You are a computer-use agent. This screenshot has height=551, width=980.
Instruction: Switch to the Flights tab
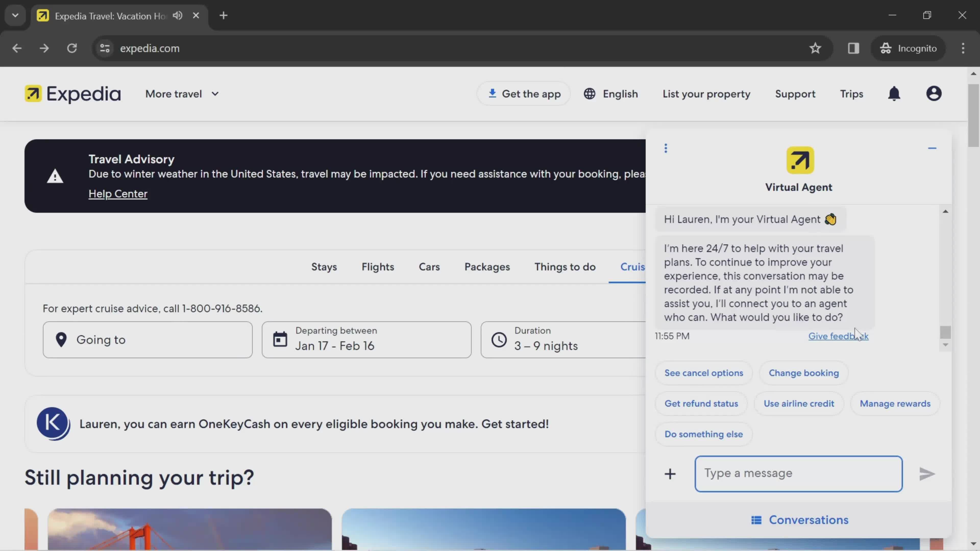coord(378,267)
